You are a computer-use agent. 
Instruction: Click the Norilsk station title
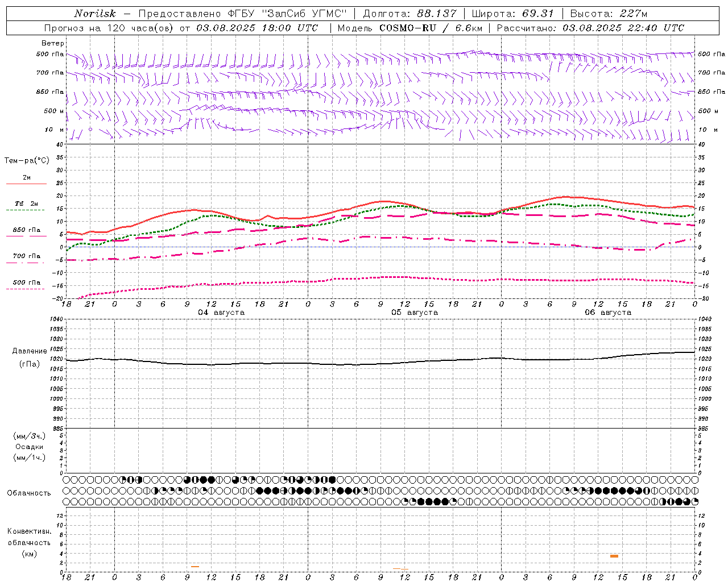click(x=95, y=14)
